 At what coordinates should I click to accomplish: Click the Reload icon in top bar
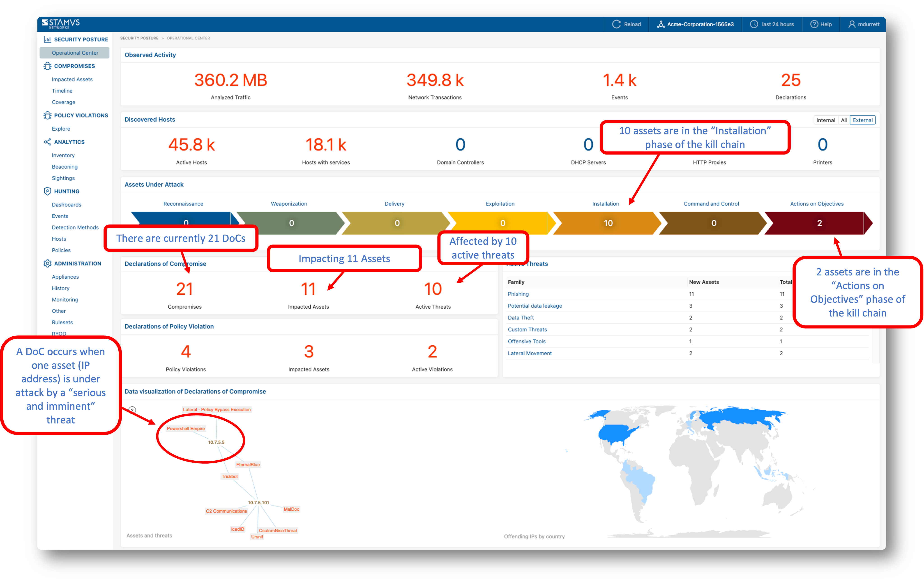(x=616, y=24)
